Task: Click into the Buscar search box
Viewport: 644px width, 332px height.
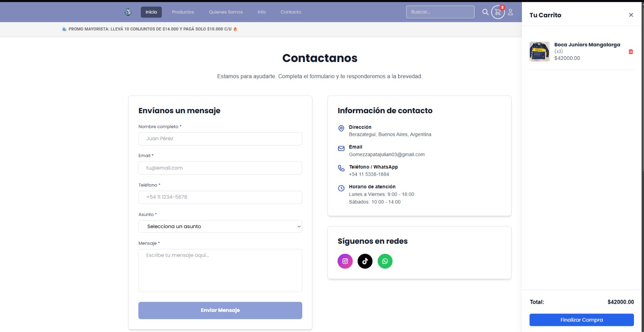Action: click(x=440, y=12)
